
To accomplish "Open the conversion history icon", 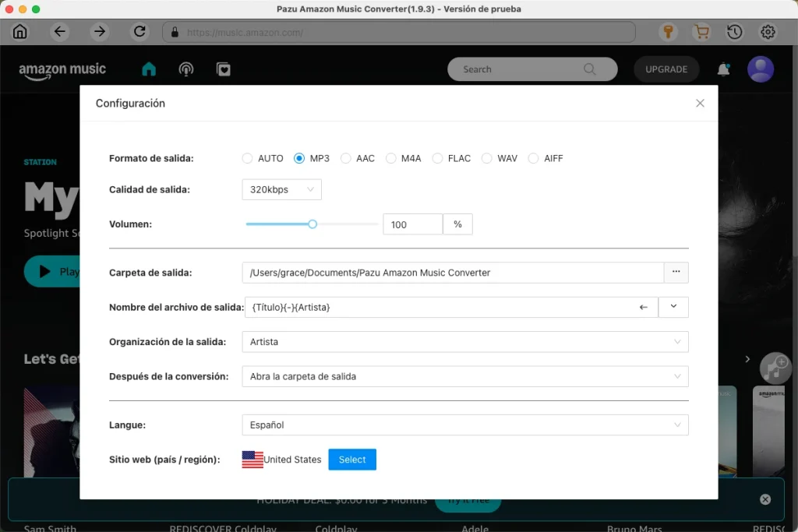I will [733, 32].
